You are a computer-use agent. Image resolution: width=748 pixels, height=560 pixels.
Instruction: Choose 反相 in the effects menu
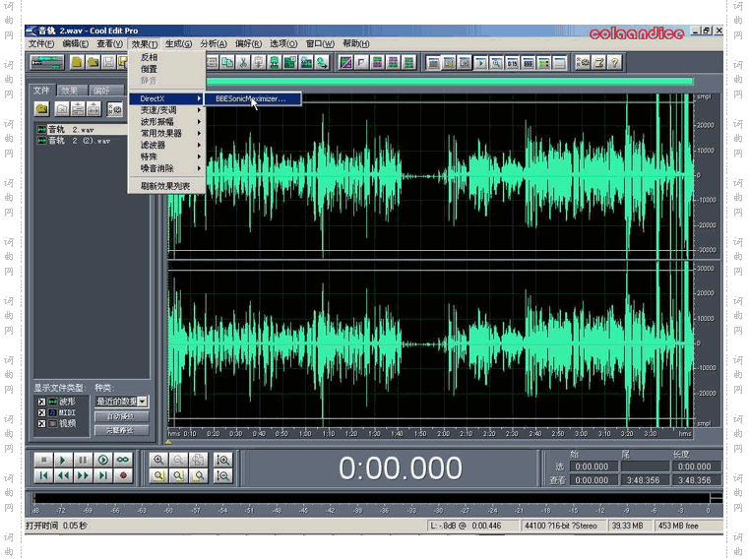[x=167, y=57]
